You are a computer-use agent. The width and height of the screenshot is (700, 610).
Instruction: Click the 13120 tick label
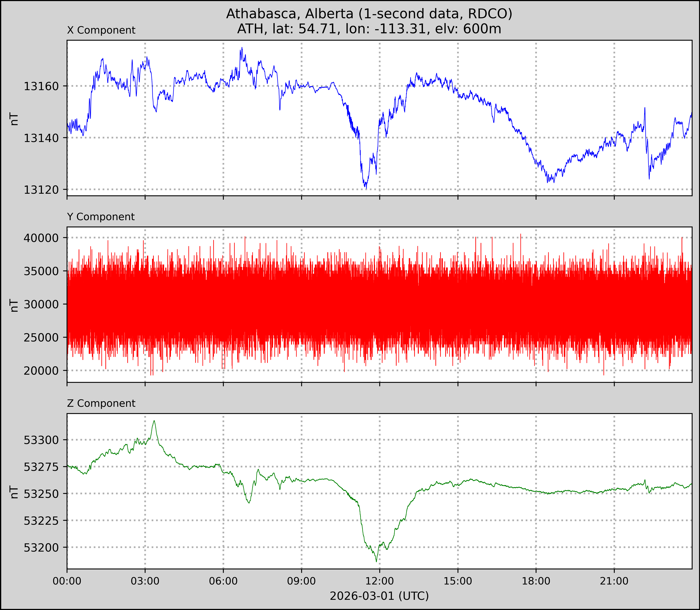(x=41, y=190)
